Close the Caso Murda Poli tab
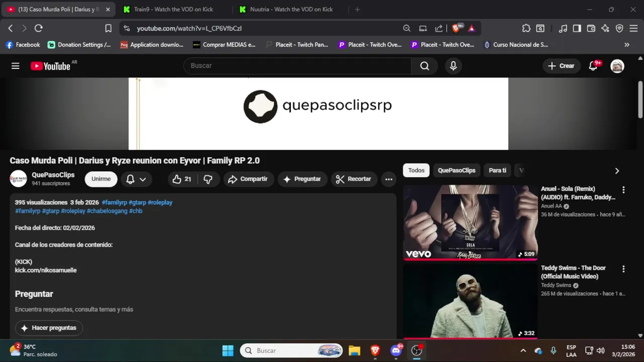644x362 pixels. [108, 10]
